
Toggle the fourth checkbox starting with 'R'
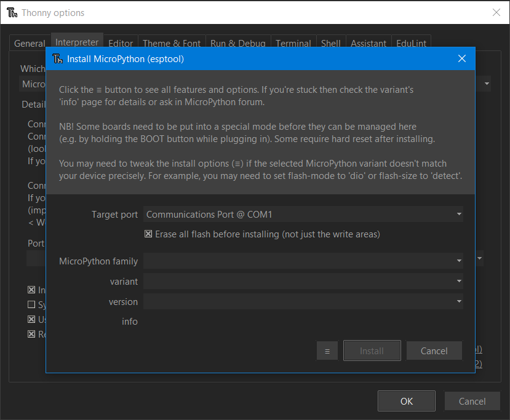(31, 334)
